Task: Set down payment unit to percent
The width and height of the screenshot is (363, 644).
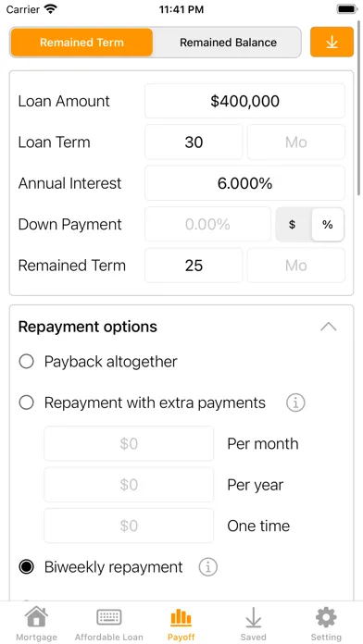Action: pyautogui.click(x=328, y=225)
